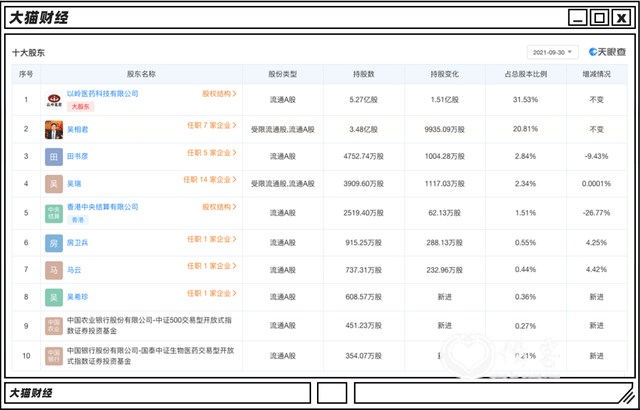640x410 pixels.
Task: Select the 9935.09万股 change value
Action: [444, 130]
